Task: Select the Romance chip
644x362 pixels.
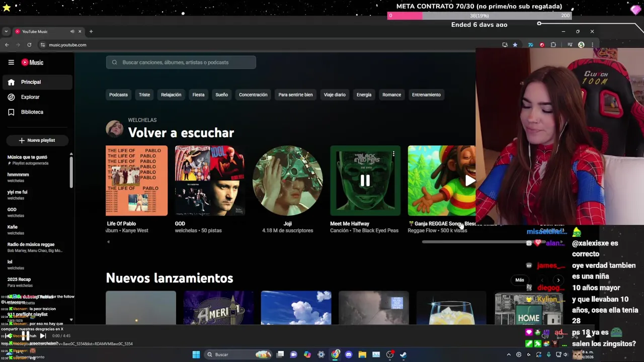Action: (391, 95)
